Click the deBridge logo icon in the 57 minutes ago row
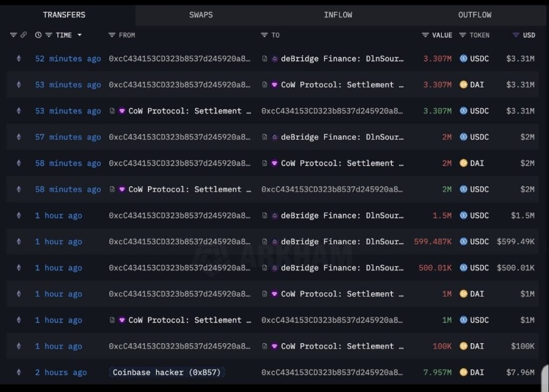Viewport: 549px width, 392px height. [x=274, y=137]
